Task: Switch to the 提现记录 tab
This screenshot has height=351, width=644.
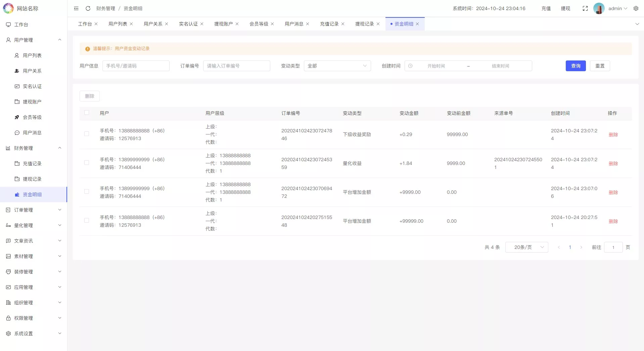Action: 364,24
